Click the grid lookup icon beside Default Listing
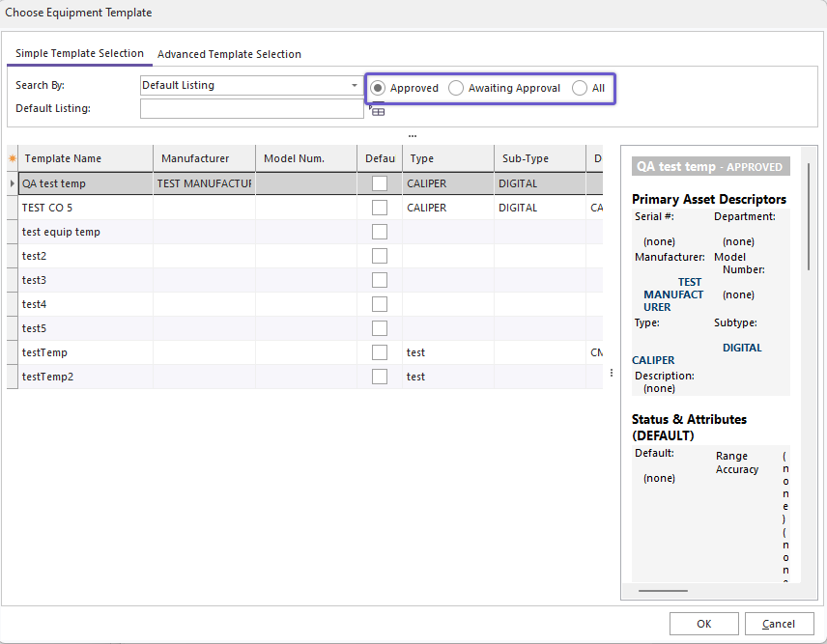Screen dimensions: 827x644 (378, 111)
